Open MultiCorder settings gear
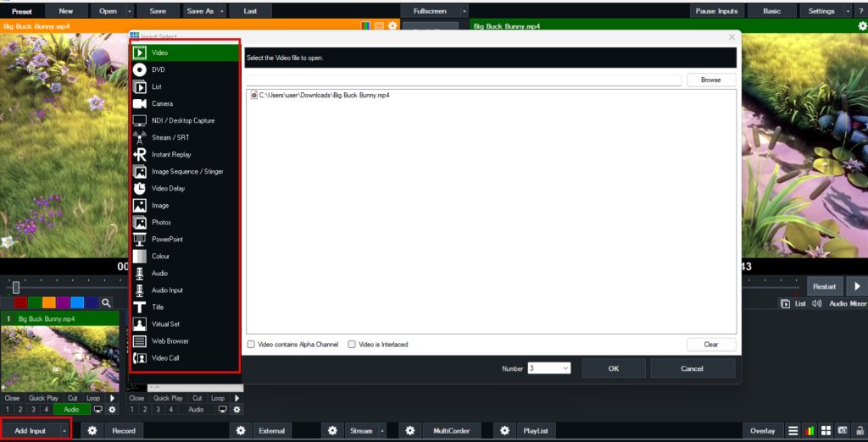The height and width of the screenshot is (442, 868). pos(409,430)
